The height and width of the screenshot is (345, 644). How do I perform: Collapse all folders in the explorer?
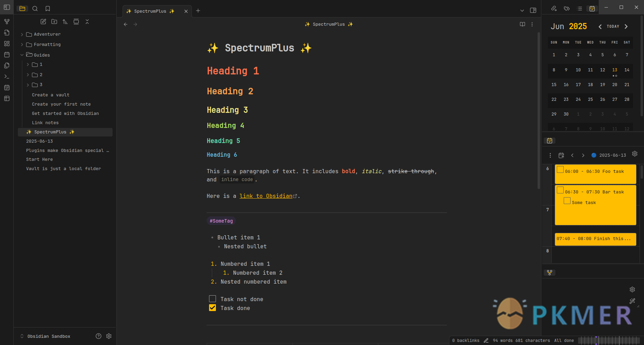[x=87, y=22]
